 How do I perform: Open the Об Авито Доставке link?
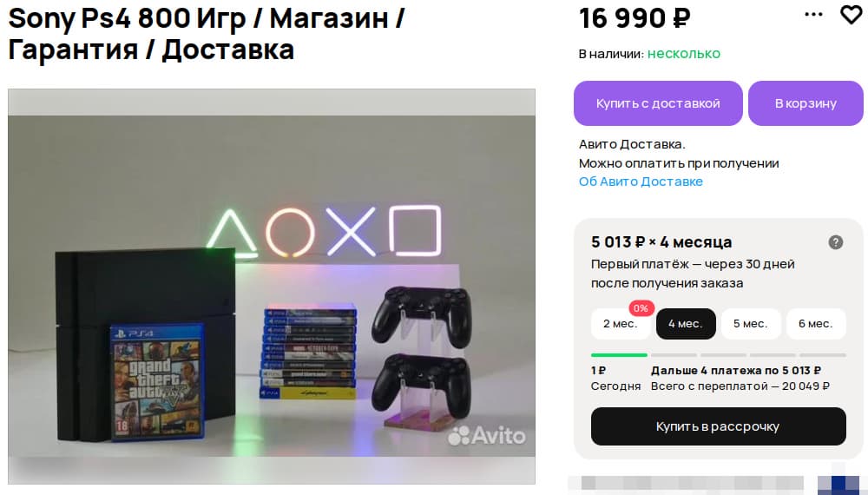(x=641, y=181)
